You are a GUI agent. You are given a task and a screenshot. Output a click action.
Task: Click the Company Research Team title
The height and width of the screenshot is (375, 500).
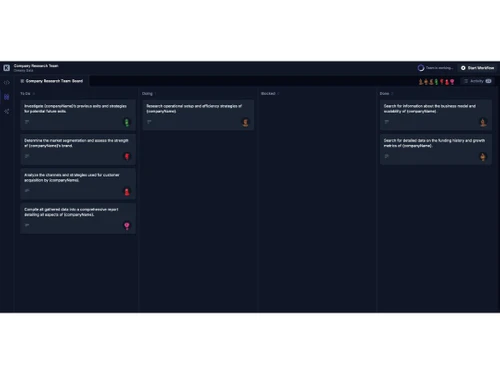tap(36, 66)
